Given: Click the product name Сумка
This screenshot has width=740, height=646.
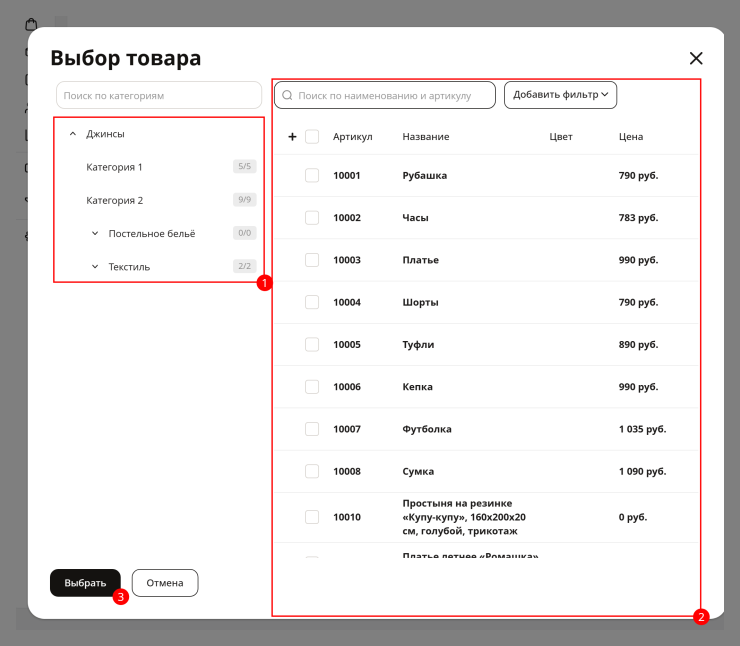Looking at the screenshot, I should point(418,471).
